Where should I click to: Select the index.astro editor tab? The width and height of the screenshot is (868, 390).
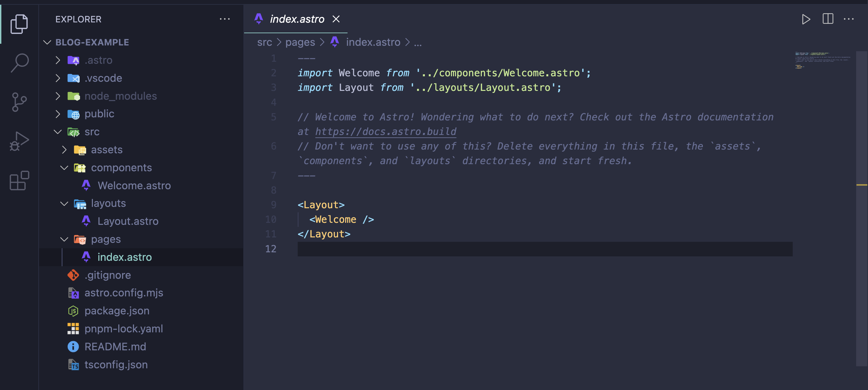point(297,19)
